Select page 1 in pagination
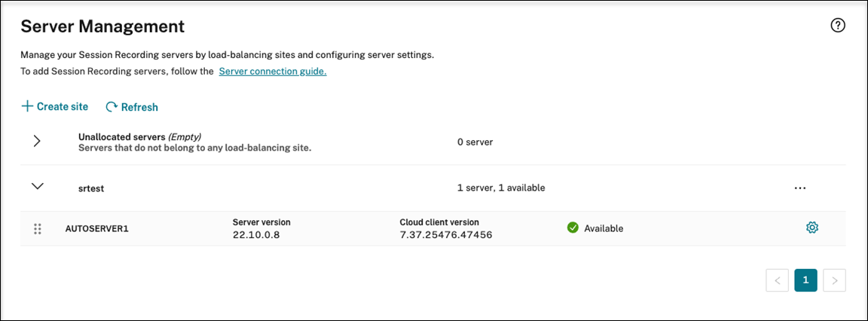868x321 pixels. tap(805, 280)
